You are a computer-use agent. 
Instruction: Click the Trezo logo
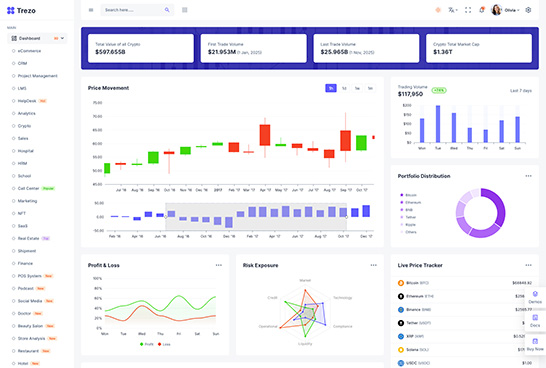coord(21,10)
